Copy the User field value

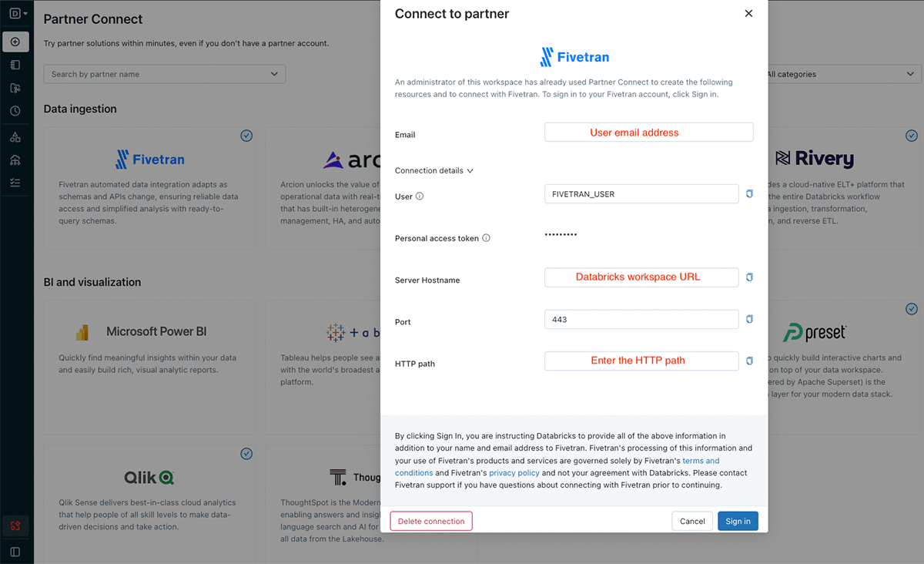[x=749, y=194]
